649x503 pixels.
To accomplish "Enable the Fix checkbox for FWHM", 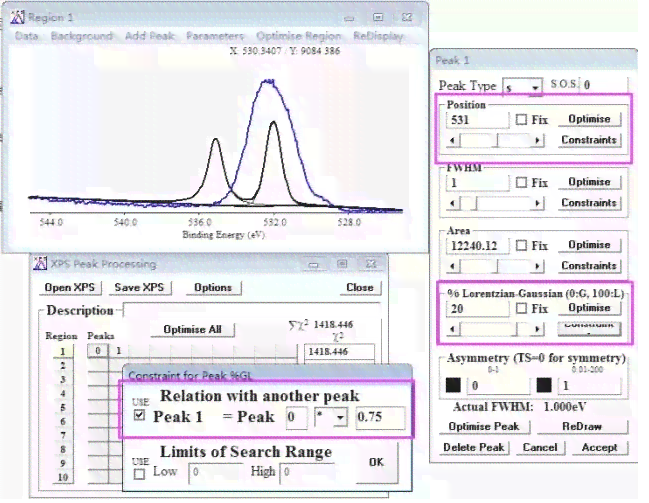I will pyautogui.click(x=522, y=183).
